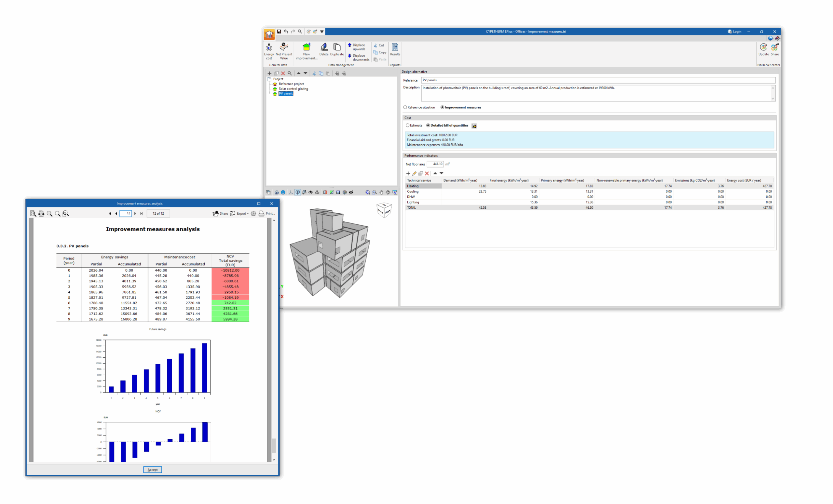Image resolution: width=833 pixels, height=504 pixels.
Task: Select the Estimate cost option
Action: click(408, 125)
